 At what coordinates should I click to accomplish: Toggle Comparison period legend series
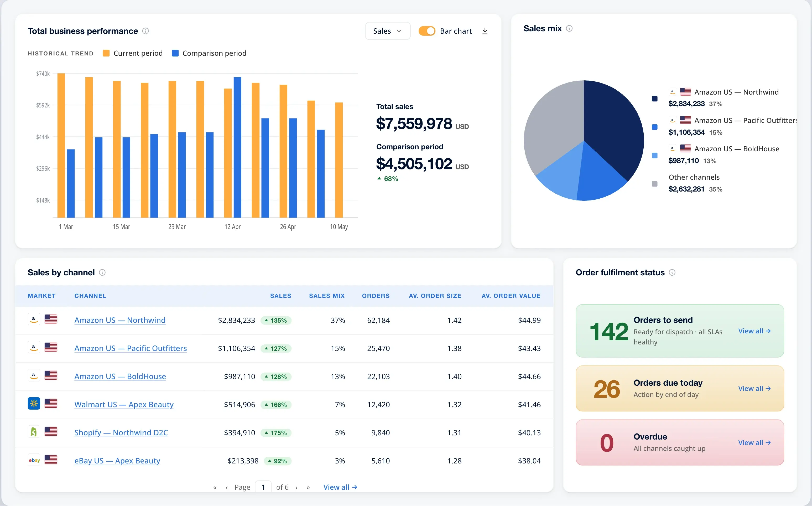(209, 53)
